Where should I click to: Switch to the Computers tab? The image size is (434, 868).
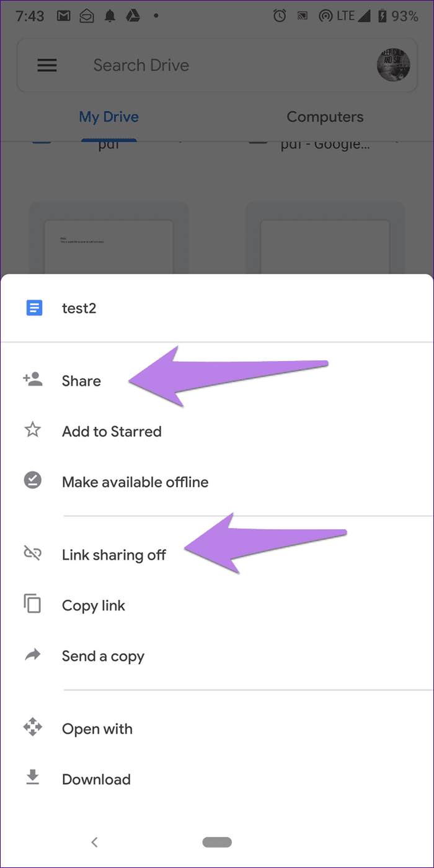[x=325, y=117]
